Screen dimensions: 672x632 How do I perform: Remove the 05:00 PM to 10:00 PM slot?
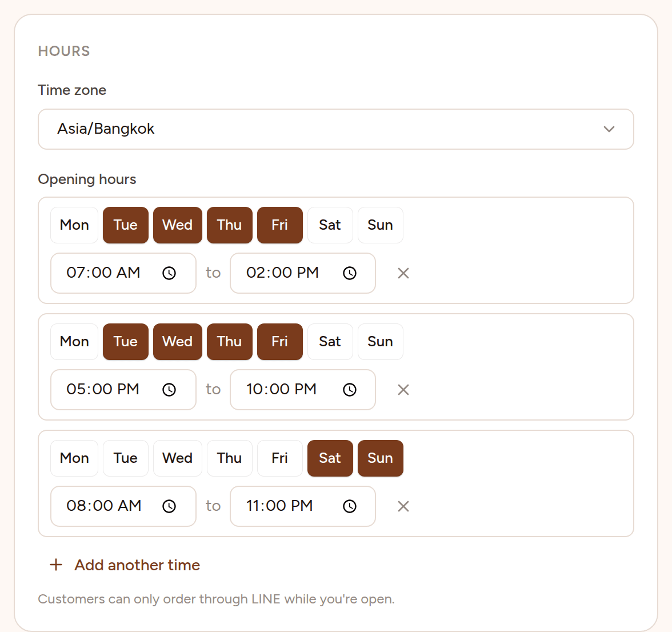point(403,390)
